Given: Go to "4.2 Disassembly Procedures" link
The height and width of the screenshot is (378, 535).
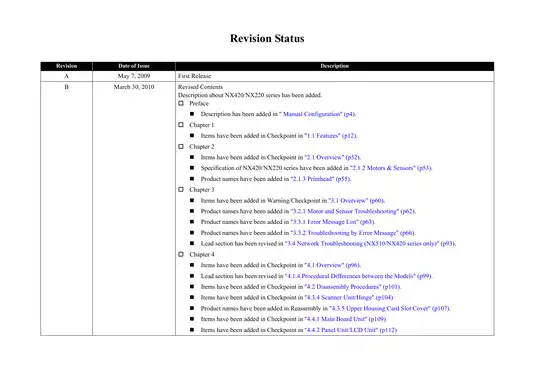Looking at the screenshot, I should click(x=352, y=287).
